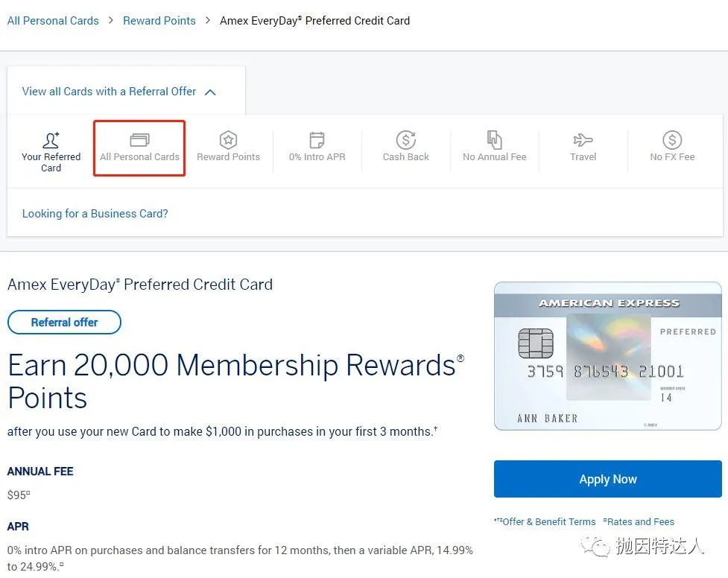Screen dimensions: 728x578
Task: Go to All Personal Cards breadcrumb
Action: (x=53, y=20)
